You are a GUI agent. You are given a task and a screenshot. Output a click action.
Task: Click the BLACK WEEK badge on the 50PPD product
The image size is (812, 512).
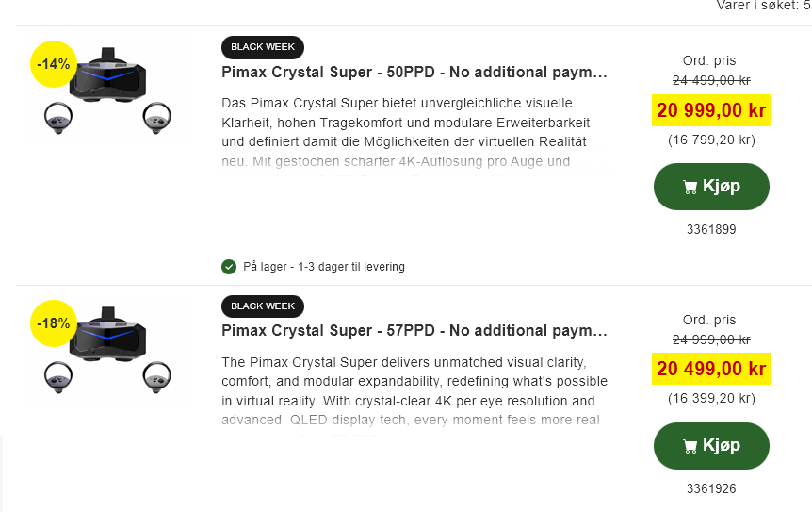263,46
